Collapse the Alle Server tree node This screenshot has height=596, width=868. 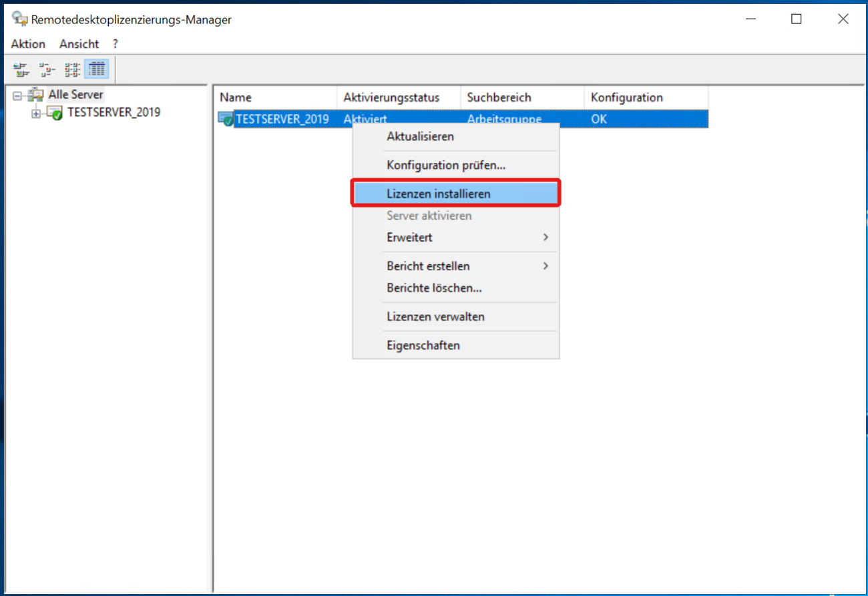(x=18, y=96)
